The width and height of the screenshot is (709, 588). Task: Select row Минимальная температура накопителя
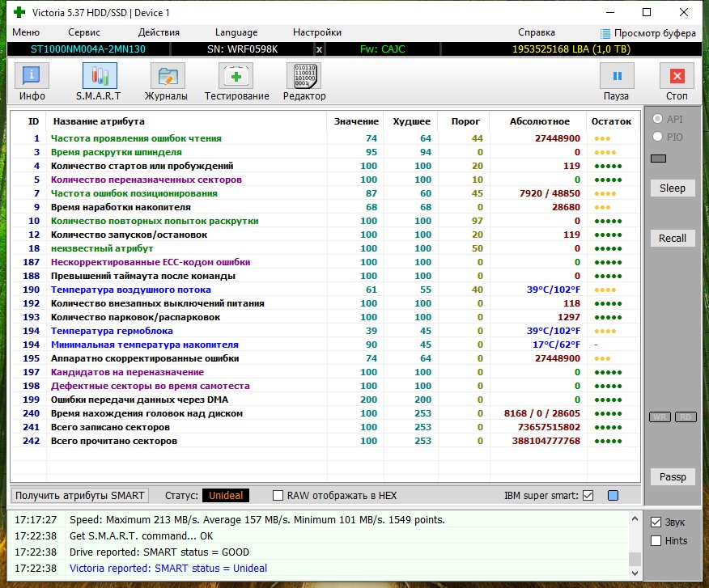325,345
